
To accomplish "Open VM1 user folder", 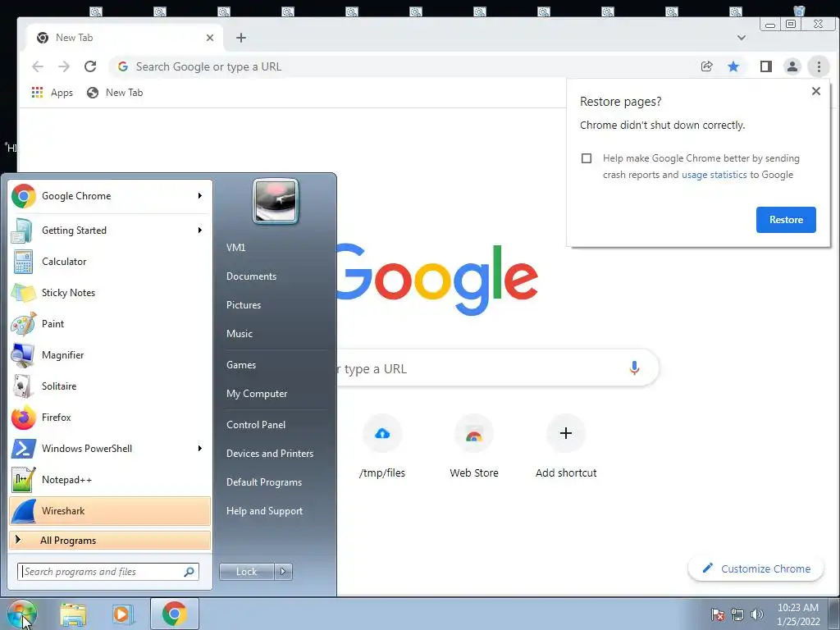I will point(235,248).
